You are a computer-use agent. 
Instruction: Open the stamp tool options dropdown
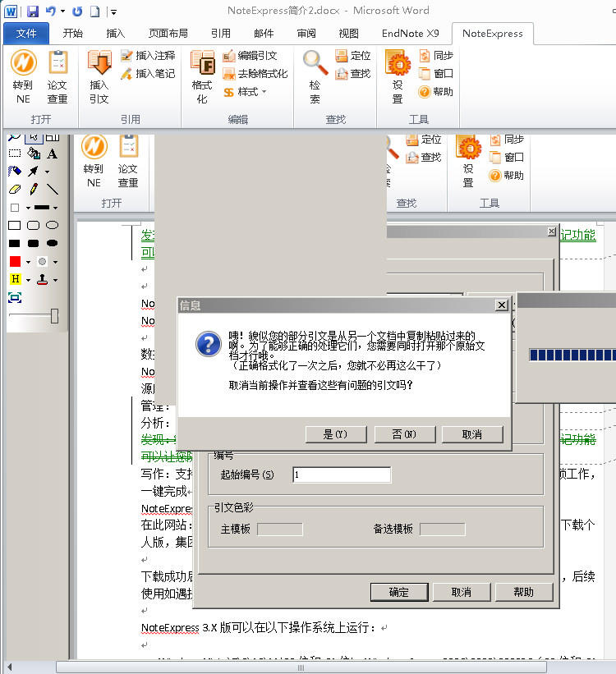(56, 280)
